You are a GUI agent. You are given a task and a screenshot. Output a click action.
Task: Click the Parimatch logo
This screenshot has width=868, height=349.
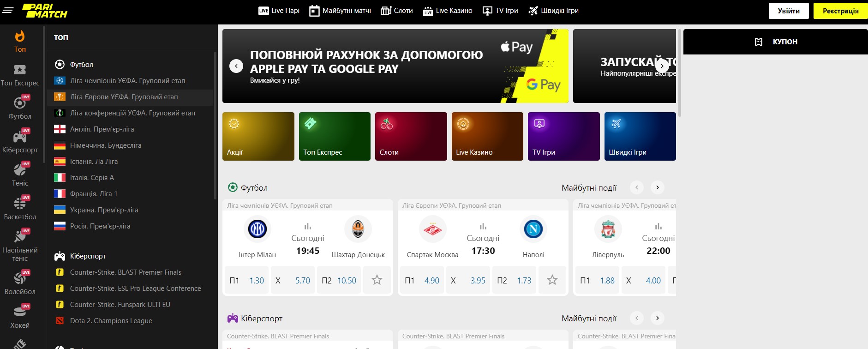coord(44,11)
